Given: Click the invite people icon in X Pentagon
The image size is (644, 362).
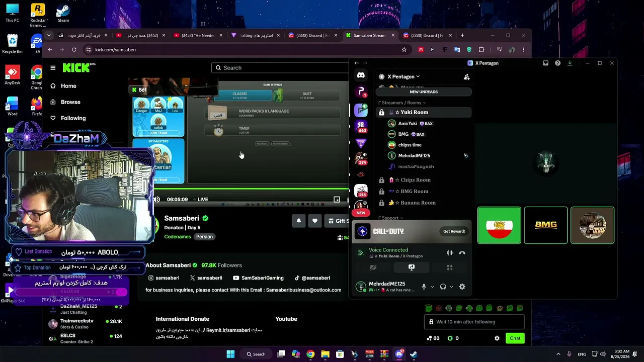Looking at the screenshot, I should point(466,77).
